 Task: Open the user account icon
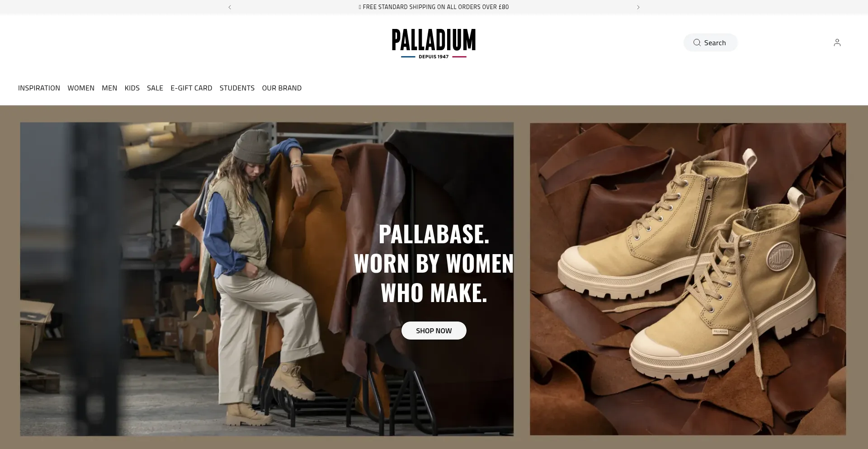[837, 43]
